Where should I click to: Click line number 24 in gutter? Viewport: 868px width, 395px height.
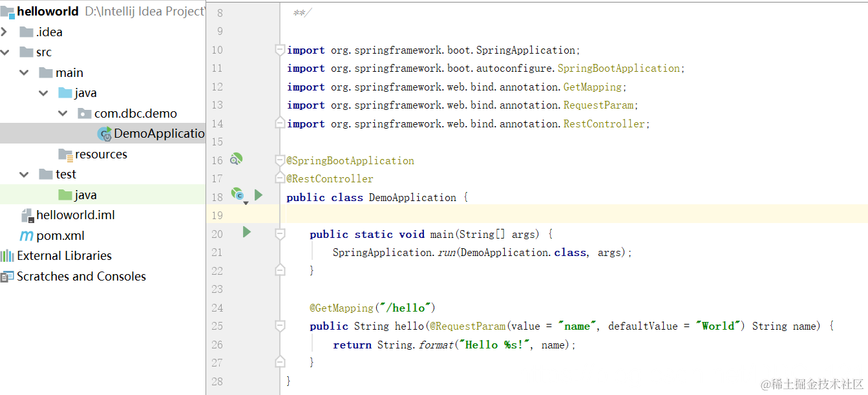tap(217, 308)
